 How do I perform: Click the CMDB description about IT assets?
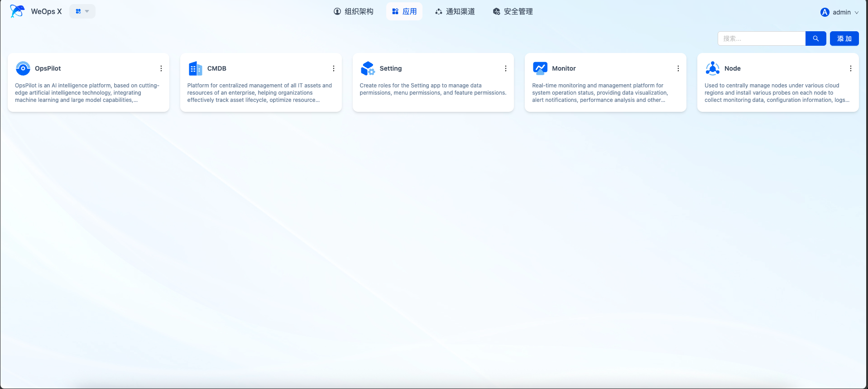coord(260,93)
